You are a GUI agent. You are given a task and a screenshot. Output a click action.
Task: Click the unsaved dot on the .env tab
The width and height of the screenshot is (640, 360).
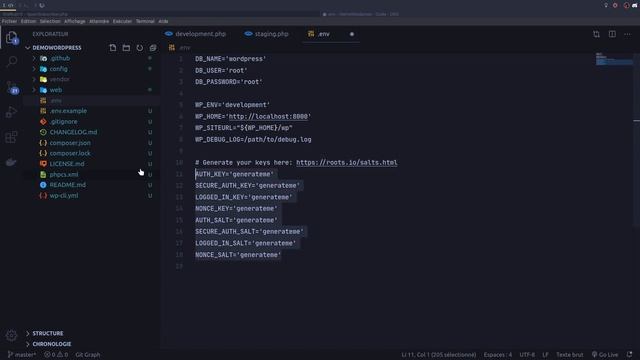(351, 34)
